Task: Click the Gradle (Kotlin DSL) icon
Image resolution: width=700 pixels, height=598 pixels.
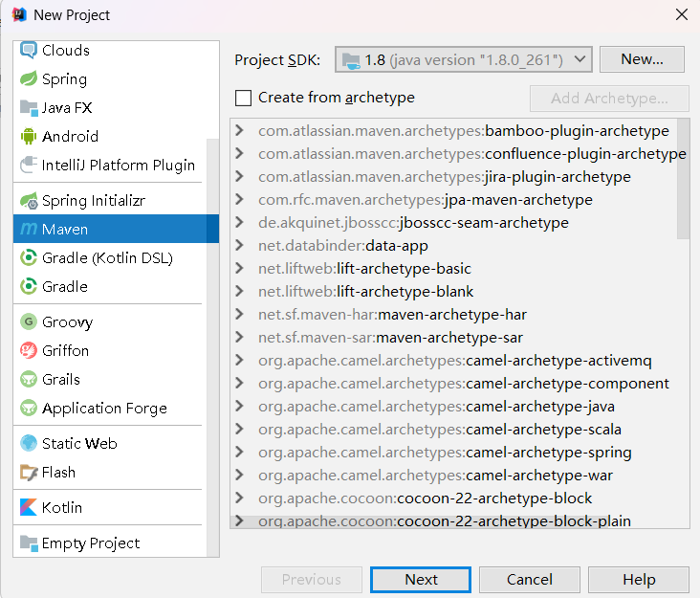Action: coord(29,257)
